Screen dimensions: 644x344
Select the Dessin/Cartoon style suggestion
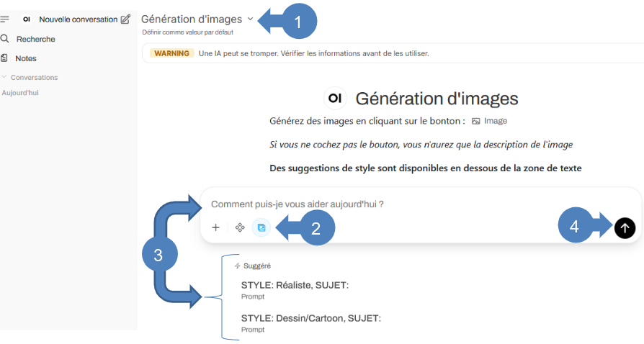coord(310,318)
